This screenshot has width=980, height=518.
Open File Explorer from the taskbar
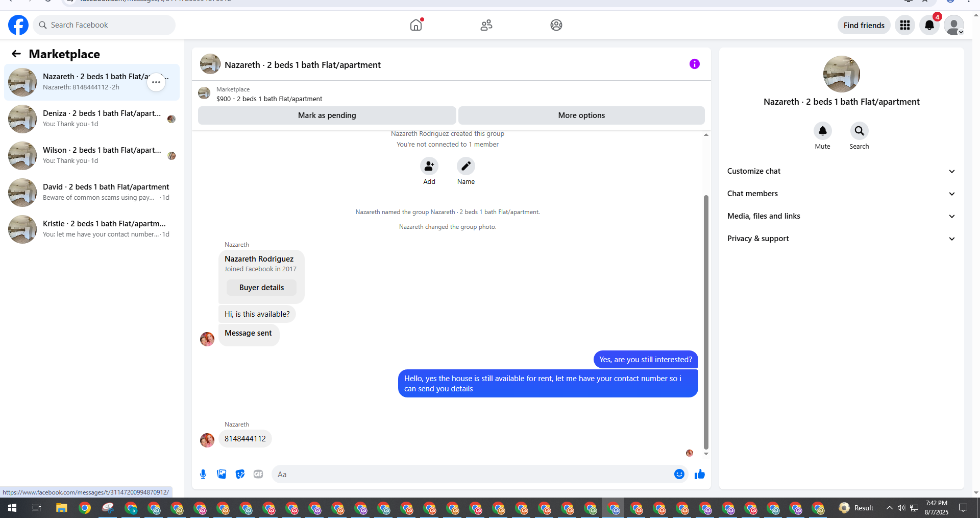(x=62, y=508)
